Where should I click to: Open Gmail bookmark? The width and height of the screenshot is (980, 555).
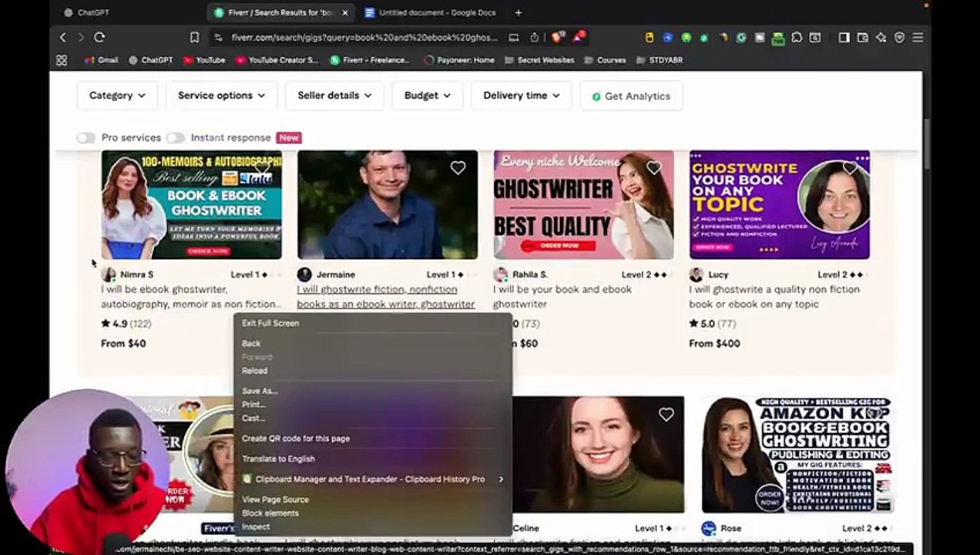tap(101, 60)
